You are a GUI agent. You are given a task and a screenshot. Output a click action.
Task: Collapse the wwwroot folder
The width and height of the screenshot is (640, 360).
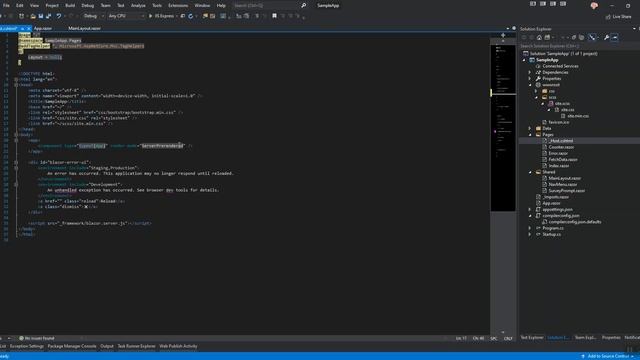(x=530, y=85)
